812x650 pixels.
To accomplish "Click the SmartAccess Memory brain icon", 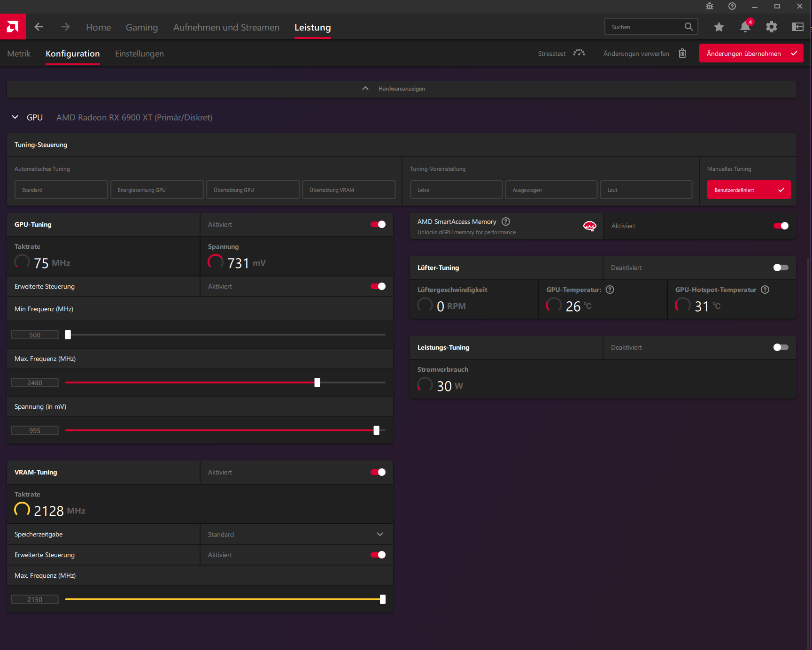I will [590, 226].
